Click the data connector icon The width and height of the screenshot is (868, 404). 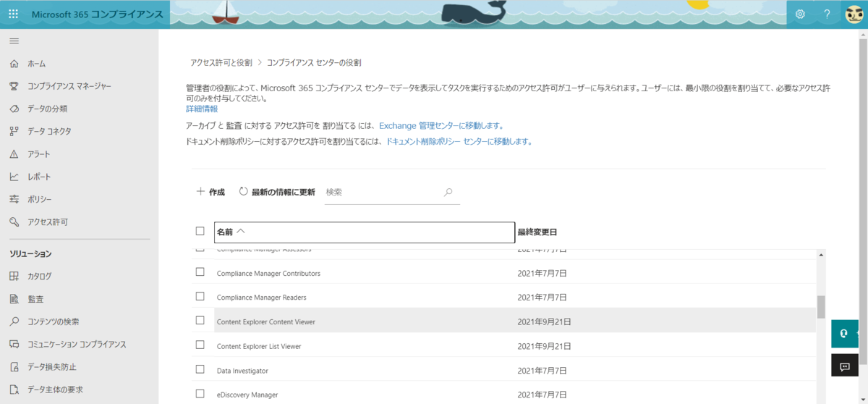point(14,131)
